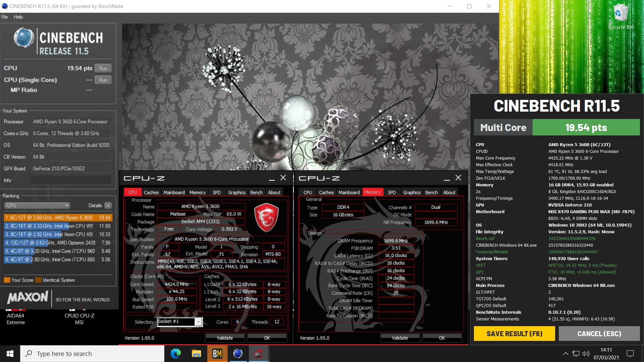Image resolution: width=644 pixels, height=362 pixels.
Task: Switch to CPU-Z taskbar icon
Action: point(259,354)
